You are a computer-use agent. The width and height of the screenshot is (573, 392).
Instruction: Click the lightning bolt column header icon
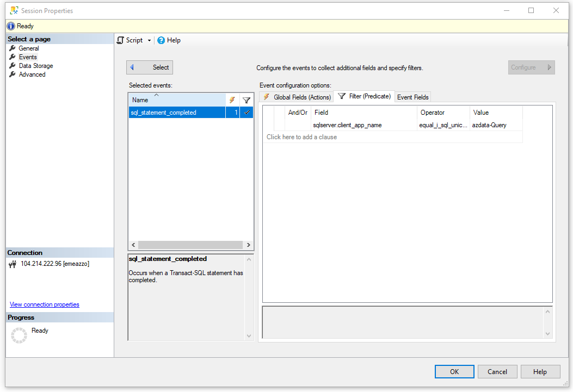point(232,100)
